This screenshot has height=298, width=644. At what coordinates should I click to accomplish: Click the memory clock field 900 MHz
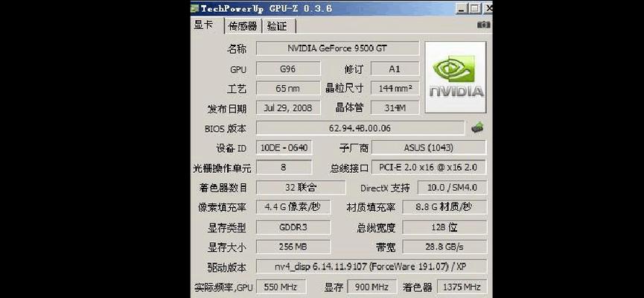[372, 287]
